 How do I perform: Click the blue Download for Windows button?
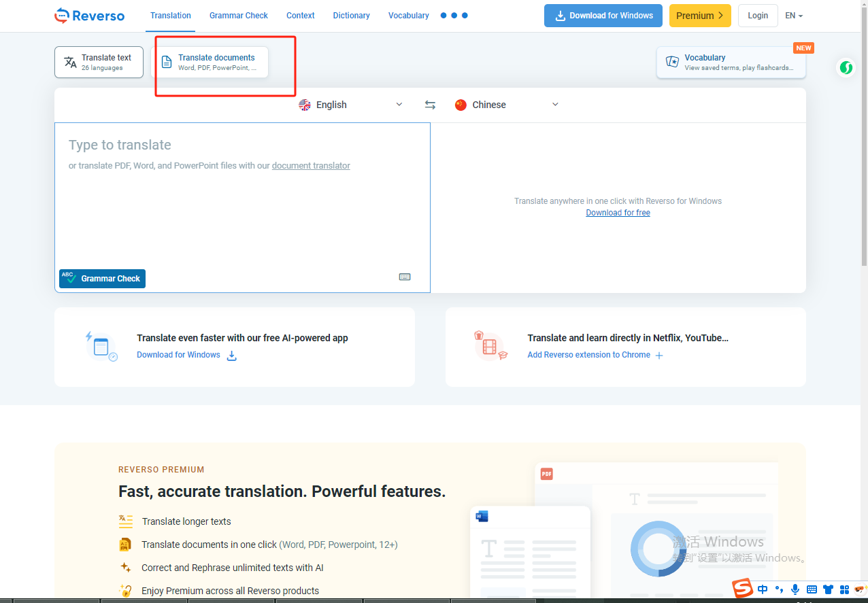pos(603,15)
